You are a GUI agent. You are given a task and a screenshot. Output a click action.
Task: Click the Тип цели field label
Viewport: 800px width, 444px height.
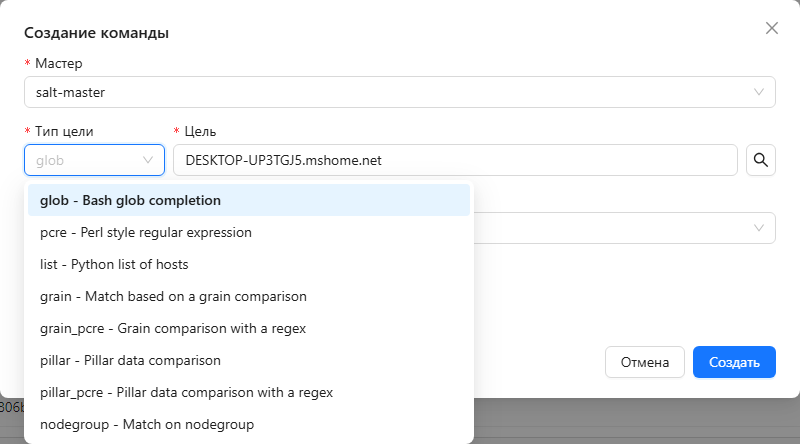pos(71,131)
